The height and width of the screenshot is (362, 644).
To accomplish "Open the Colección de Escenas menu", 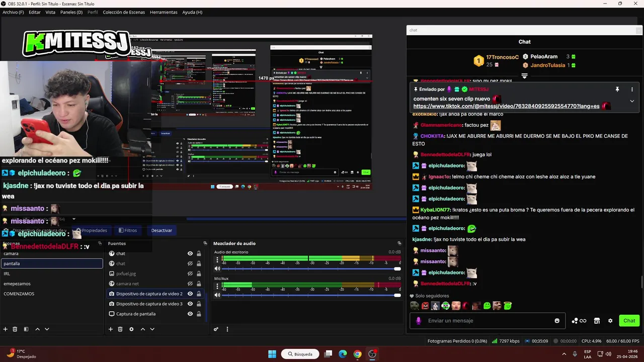I will [x=124, y=12].
